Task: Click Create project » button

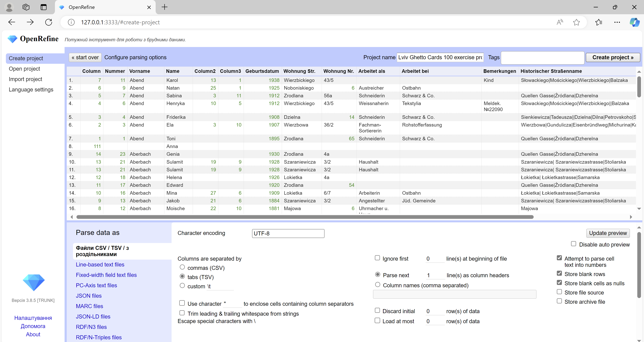Action: pos(613,58)
